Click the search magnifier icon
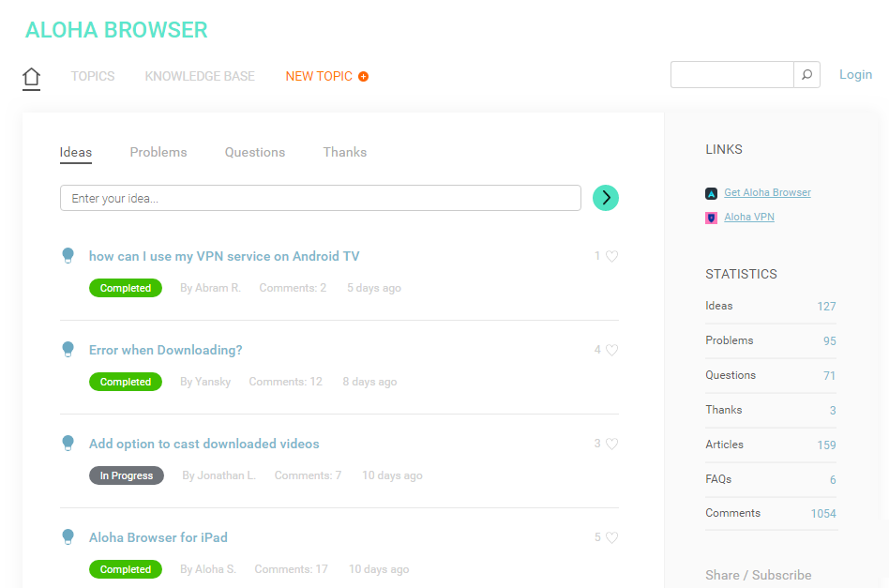This screenshot has height=588, width=889. (806, 74)
